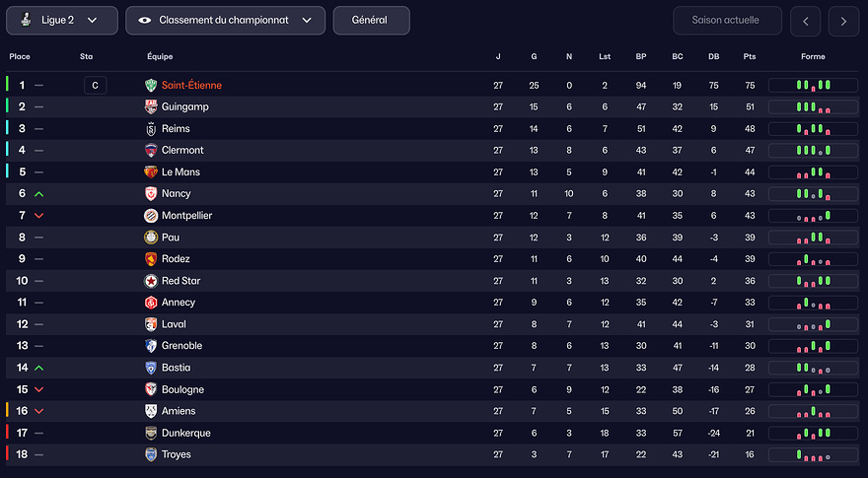Sort table by Équipe column header
The height and width of the screenshot is (478, 868).
point(160,57)
